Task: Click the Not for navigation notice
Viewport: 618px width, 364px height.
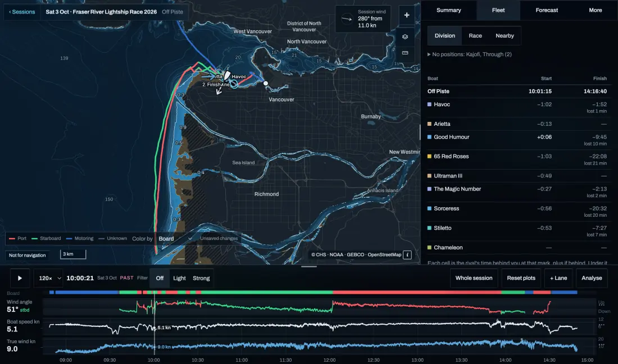Action: coord(27,255)
